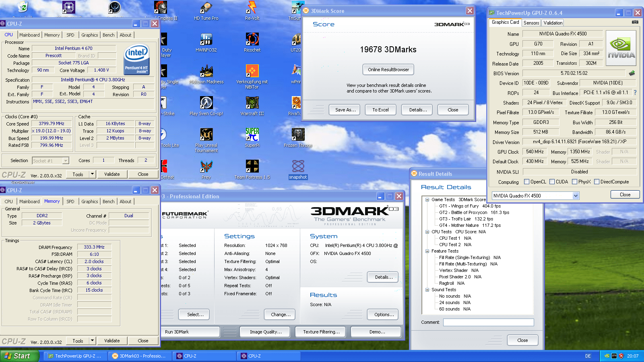Click the Play Sven Co-op! desktop icon
The width and height of the screenshot is (644, 362).
pos(206,106)
